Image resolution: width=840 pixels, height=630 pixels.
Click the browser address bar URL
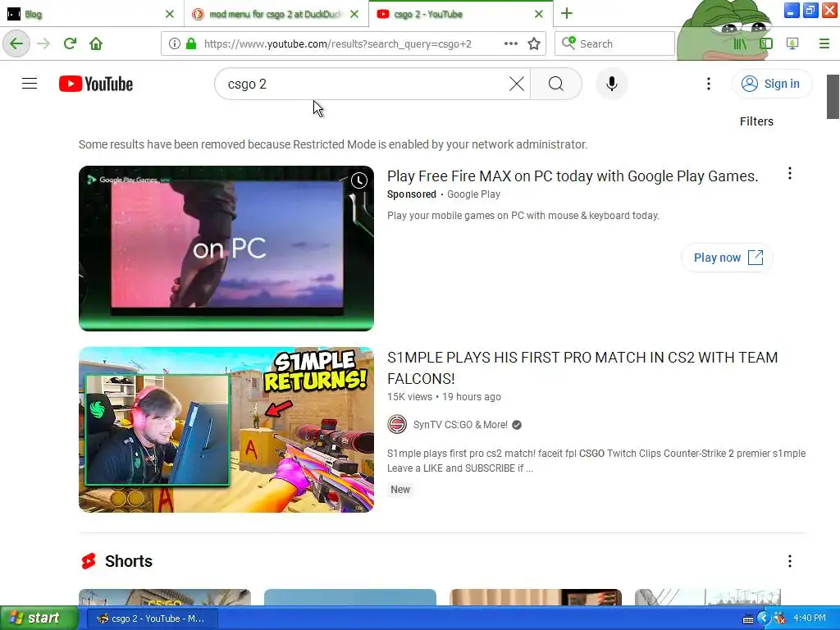[x=338, y=44]
